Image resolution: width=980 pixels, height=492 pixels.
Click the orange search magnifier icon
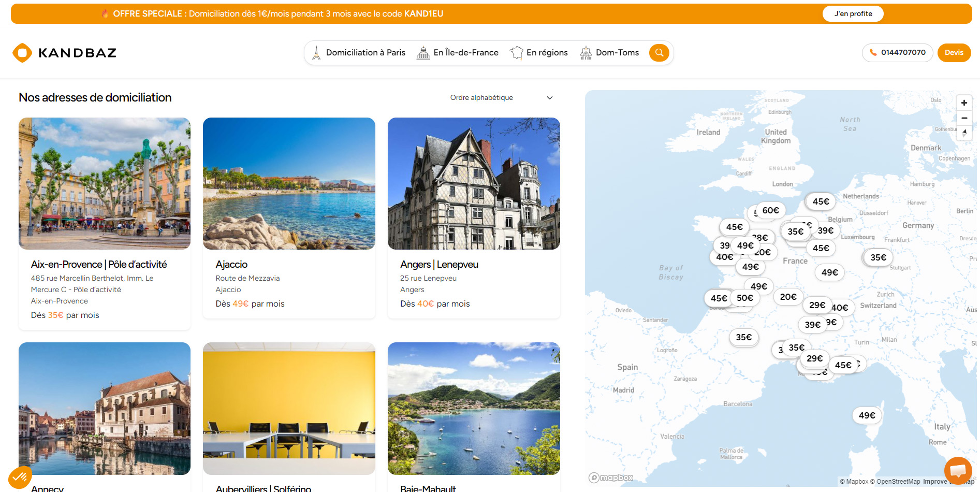pyautogui.click(x=659, y=53)
